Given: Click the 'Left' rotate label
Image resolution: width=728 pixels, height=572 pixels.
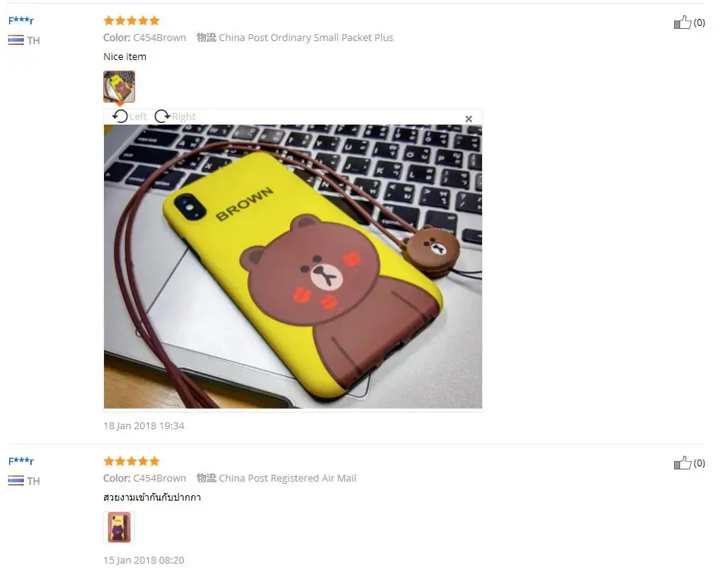Looking at the screenshot, I should (x=138, y=117).
